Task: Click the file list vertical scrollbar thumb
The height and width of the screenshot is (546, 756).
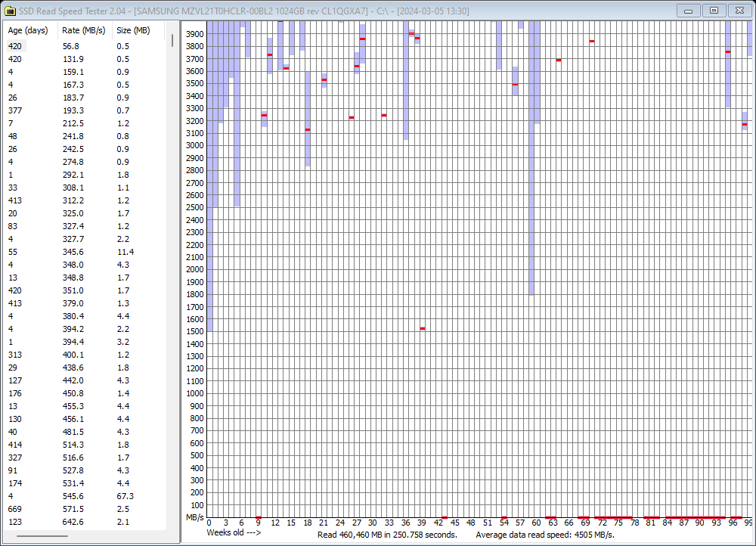Action: point(172,40)
